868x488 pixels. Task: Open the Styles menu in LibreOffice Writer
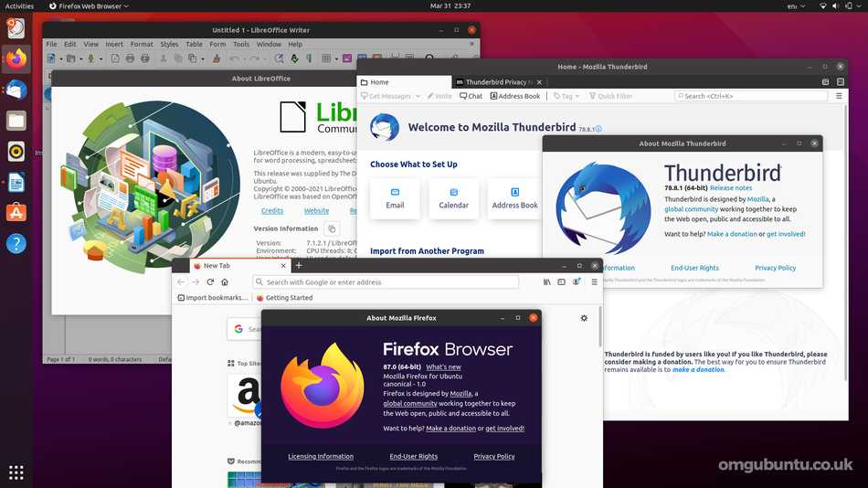tap(169, 44)
